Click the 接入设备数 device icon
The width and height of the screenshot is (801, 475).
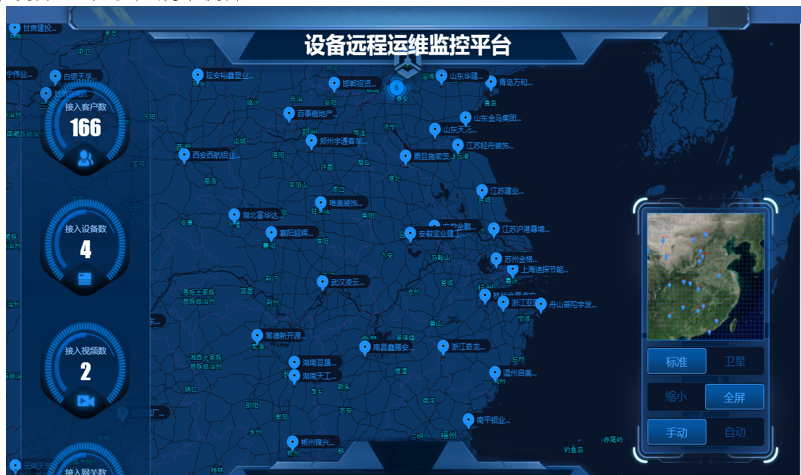[x=85, y=278]
